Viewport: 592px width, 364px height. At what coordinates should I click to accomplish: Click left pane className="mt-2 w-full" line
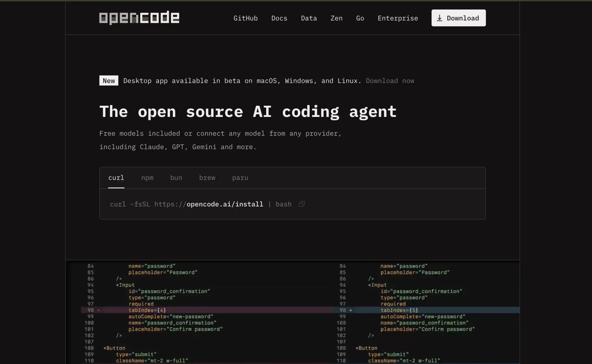click(x=152, y=360)
